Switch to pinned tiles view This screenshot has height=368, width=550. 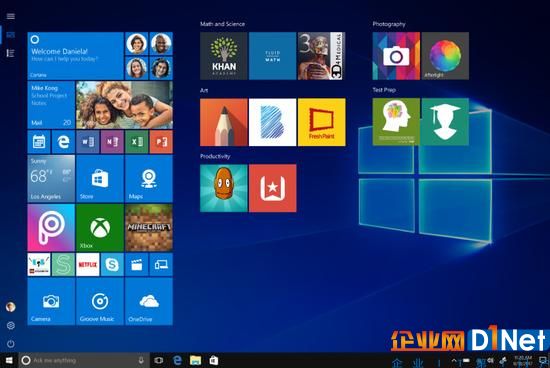click(x=11, y=35)
